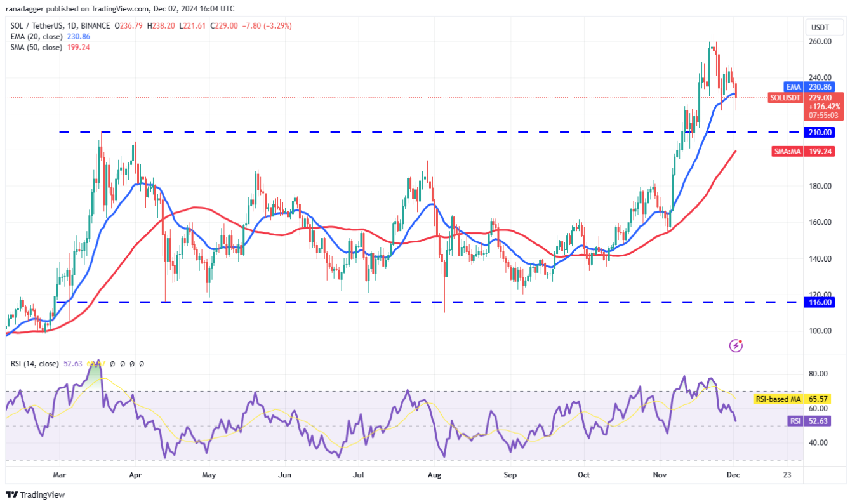Click the 80.00 RSI axis label
Screen dimensions: 850x504
pos(818,374)
